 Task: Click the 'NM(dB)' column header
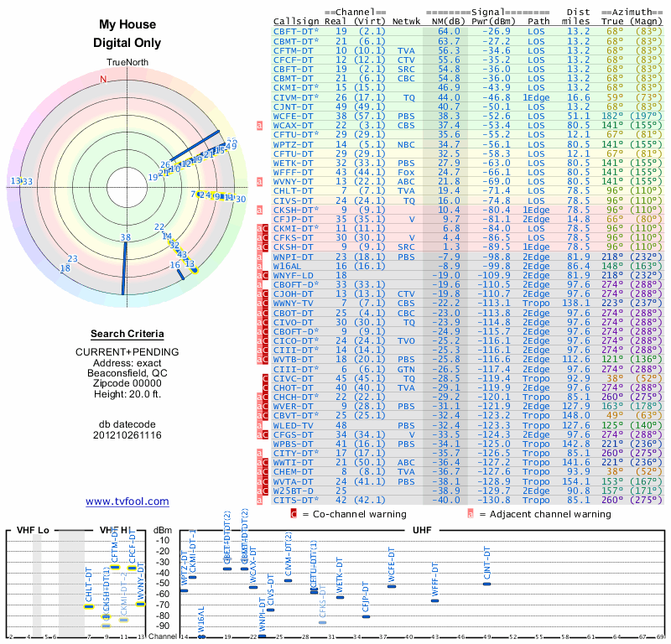point(448,22)
